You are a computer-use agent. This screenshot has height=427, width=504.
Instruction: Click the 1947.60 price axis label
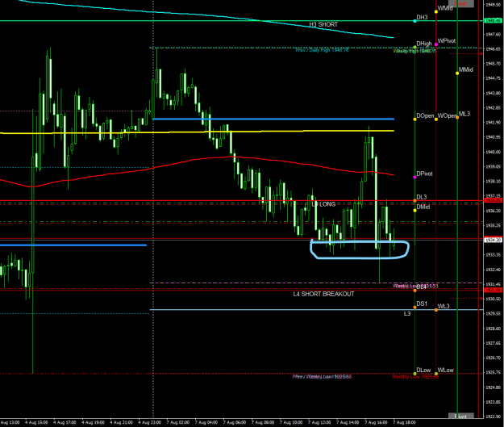493,34
